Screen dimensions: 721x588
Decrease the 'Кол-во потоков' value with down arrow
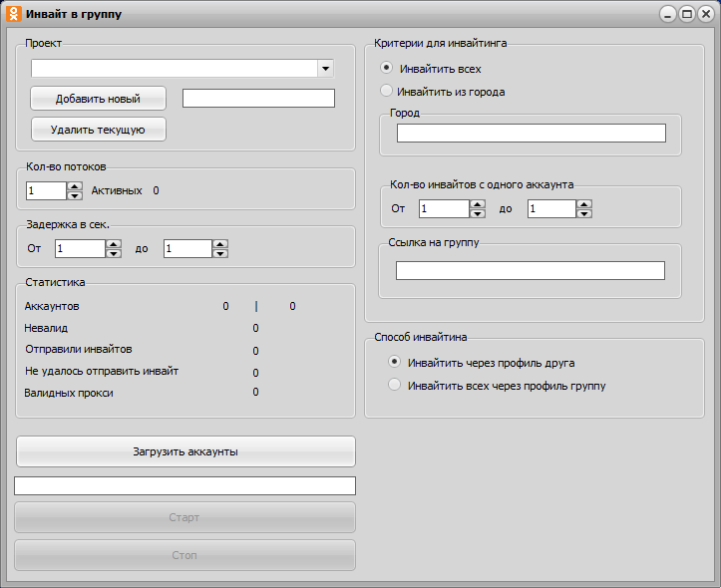[75, 195]
